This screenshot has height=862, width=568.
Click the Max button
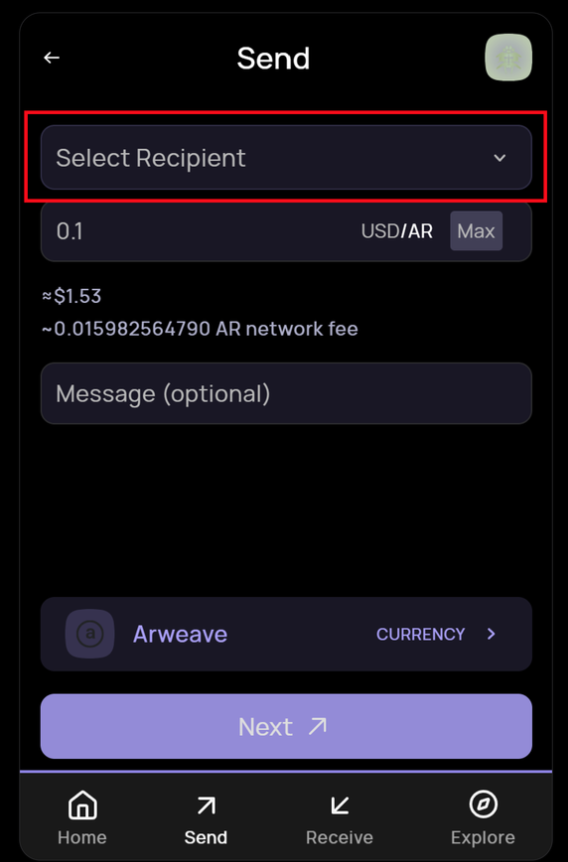point(476,231)
